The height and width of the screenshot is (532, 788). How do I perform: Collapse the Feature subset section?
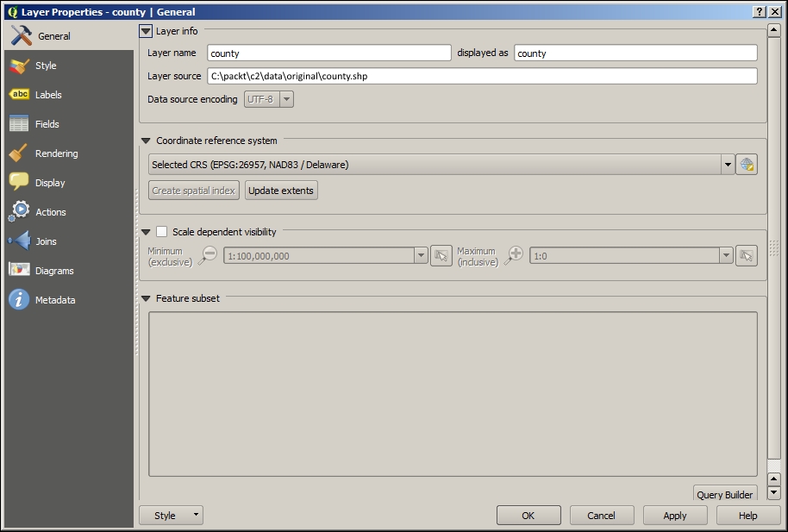[145, 297]
